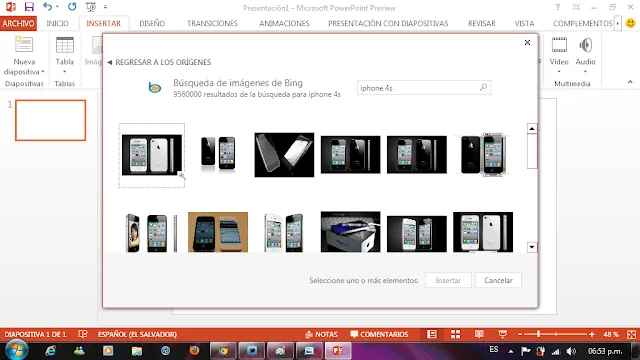Open PRESENTACIÓN CON DIAPOSITIVAS tab
Viewport: 640px width, 360px height.
(x=388, y=23)
